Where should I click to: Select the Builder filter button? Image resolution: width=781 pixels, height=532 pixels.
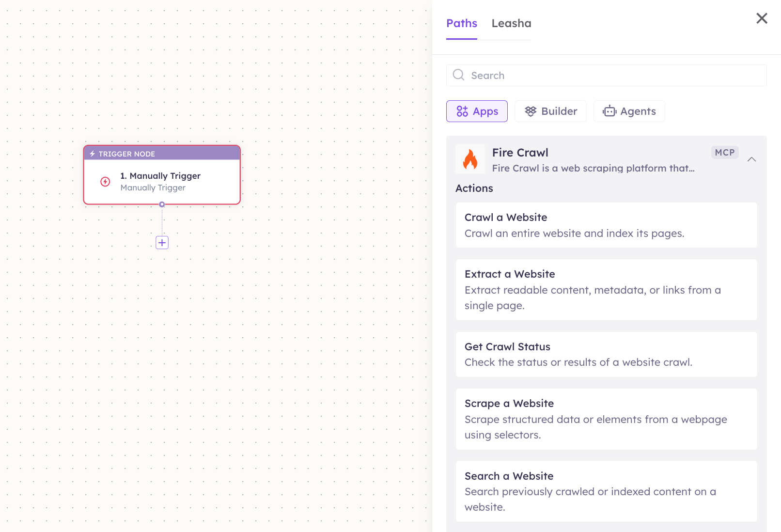[x=550, y=111]
